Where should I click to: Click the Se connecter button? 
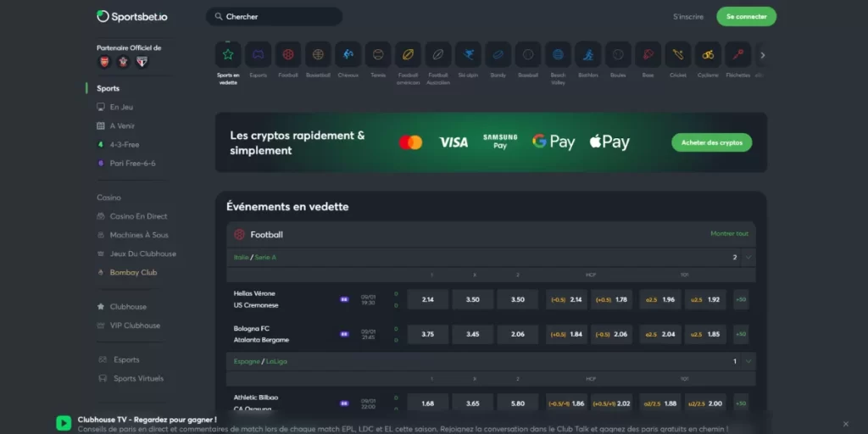coord(746,17)
